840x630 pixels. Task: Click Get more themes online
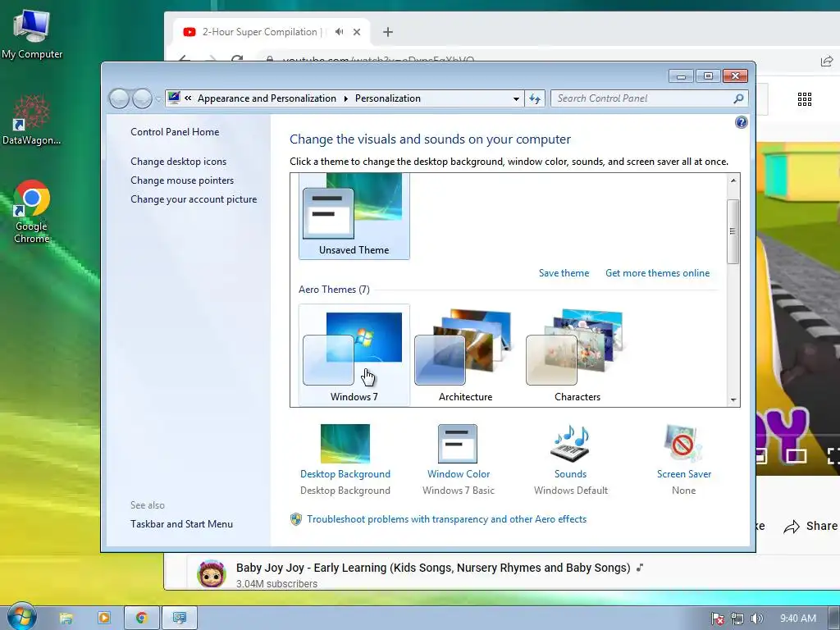click(657, 272)
